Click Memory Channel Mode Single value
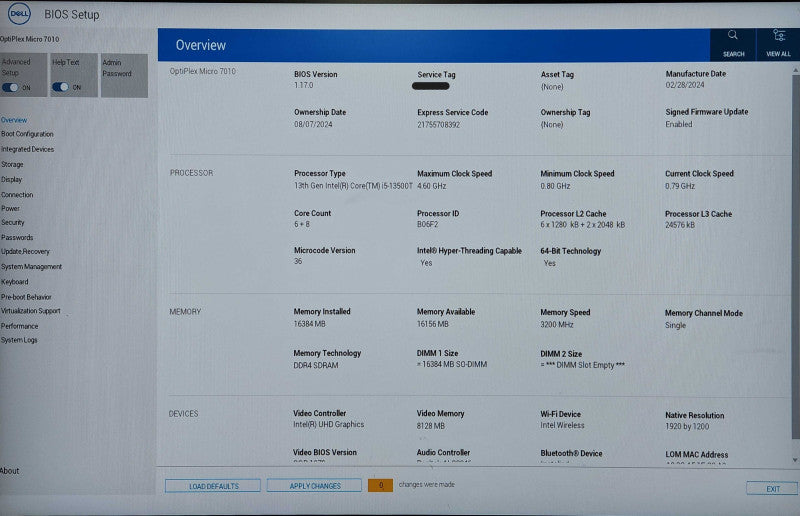The image size is (800, 516). click(675, 325)
